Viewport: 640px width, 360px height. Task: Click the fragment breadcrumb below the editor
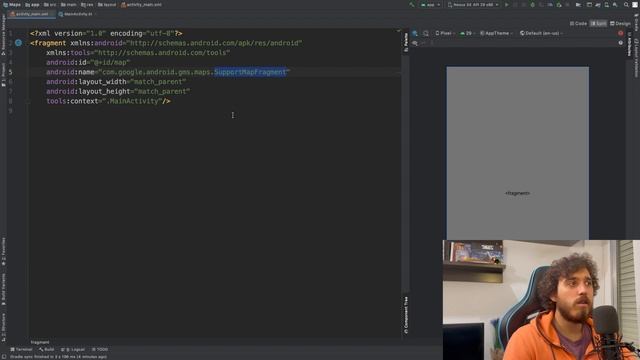40,342
